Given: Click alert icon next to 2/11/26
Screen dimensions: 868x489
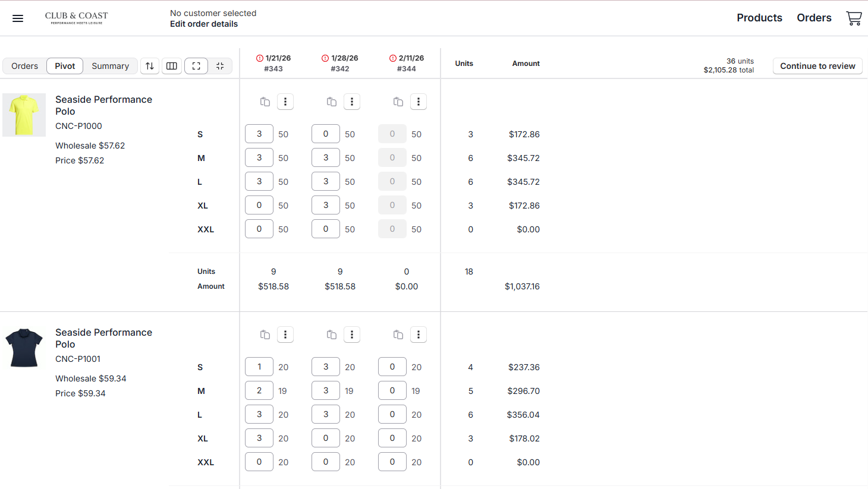Looking at the screenshot, I should 393,58.
